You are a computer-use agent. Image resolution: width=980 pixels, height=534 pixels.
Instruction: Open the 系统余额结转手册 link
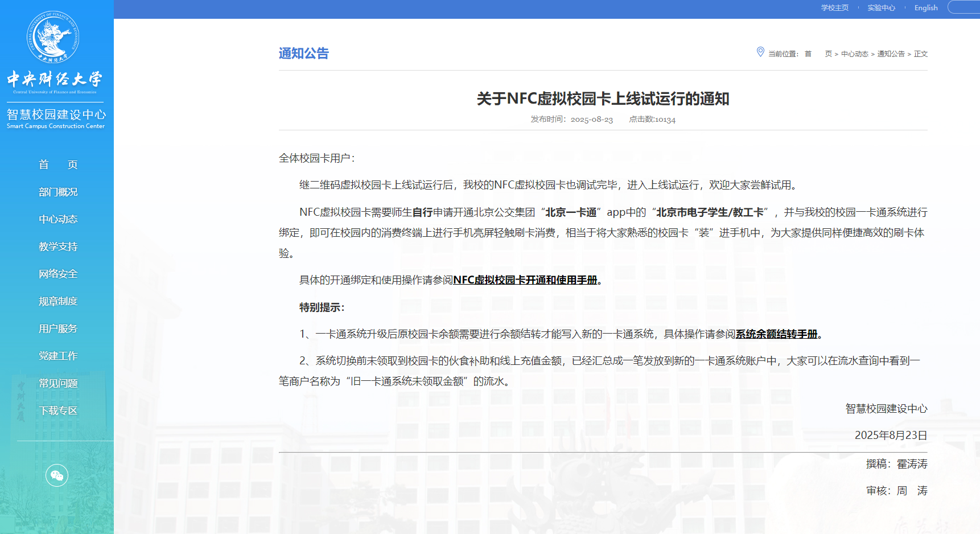click(x=776, y=335)
